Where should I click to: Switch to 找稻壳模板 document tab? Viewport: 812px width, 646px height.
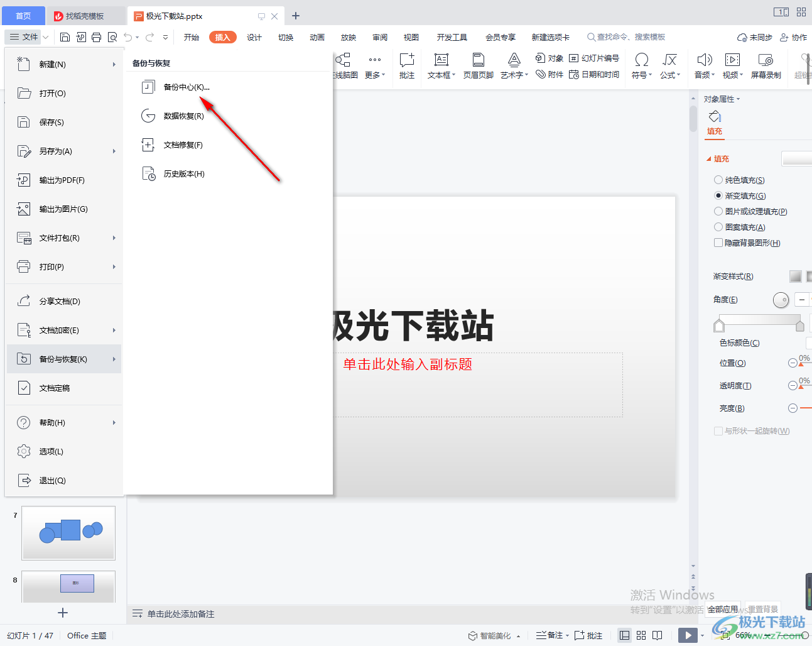pos(85,16)
